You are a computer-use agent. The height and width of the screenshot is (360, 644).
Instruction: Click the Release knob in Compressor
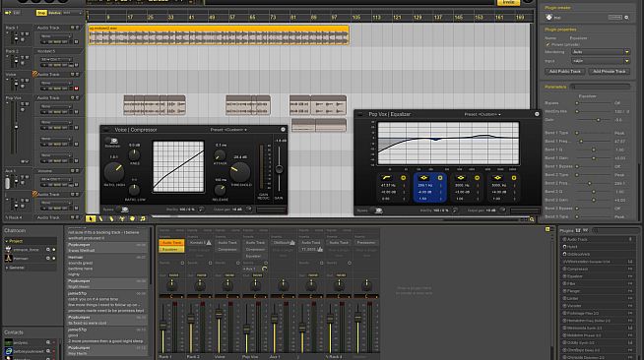pyautogui.click(x=221, y=190)
